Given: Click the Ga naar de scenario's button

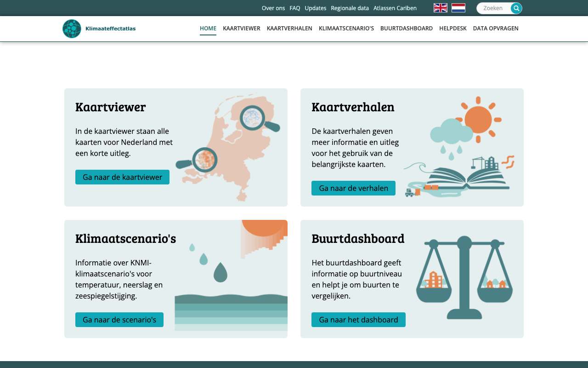Looking at the screenshot, I should pos(119,320).
